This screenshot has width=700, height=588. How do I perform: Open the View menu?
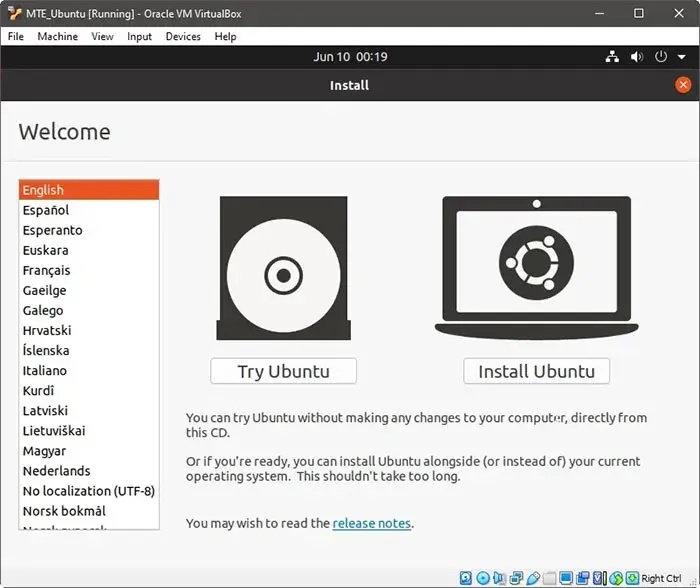pos(102,37)
